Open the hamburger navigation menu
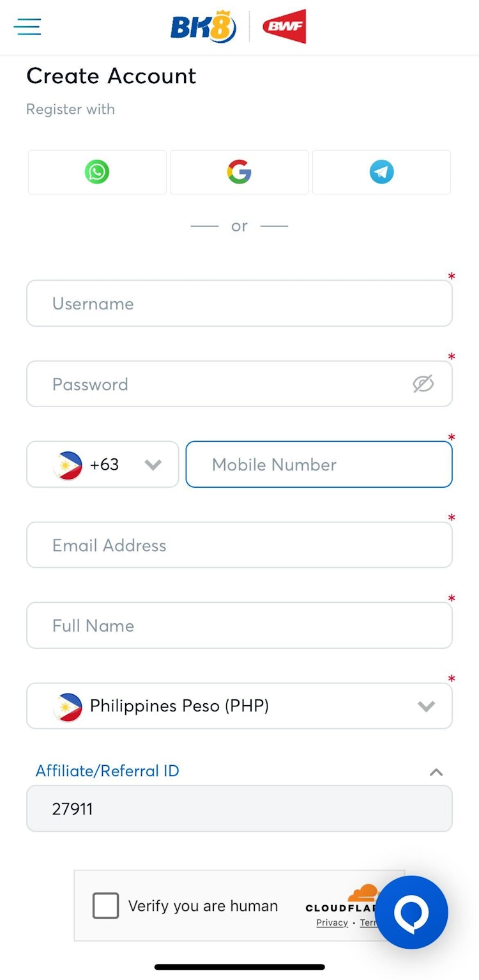This screenshot has width=479, height=980. 27,27
